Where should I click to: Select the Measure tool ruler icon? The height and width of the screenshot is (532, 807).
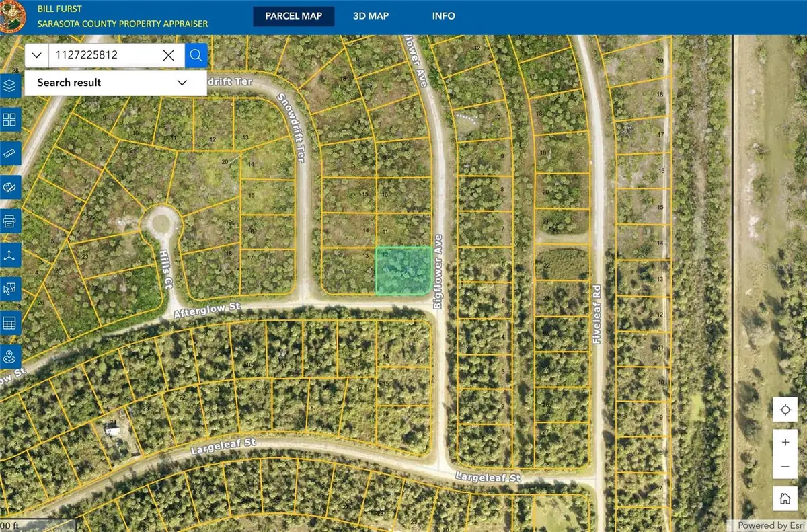point(9,154)
